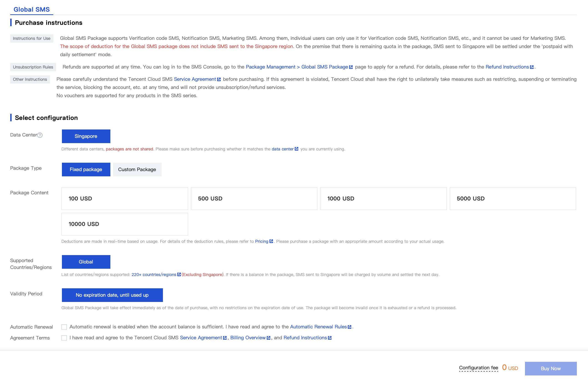Click the external link icon after Service Agreement

[x=219, y=79]
